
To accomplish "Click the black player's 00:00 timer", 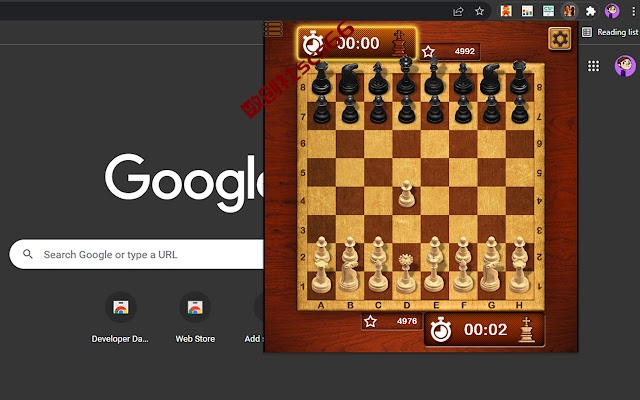I will pyautogui.click(x=357, y=43).
